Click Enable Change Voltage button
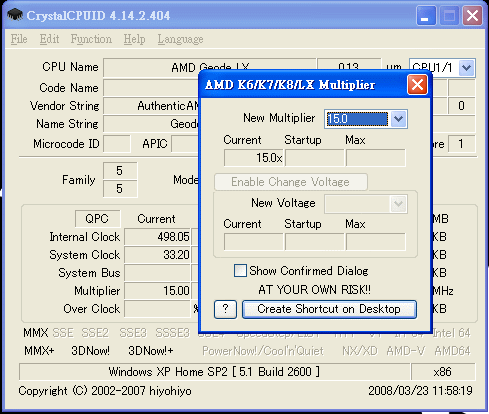 pyautogui.click(x=291, y=182)
